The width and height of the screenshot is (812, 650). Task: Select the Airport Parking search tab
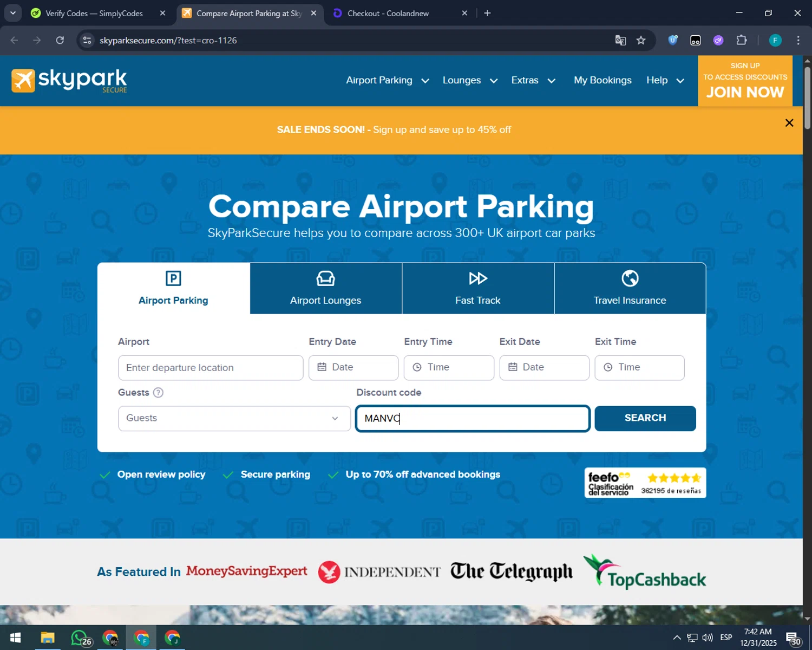coord(173,288)
